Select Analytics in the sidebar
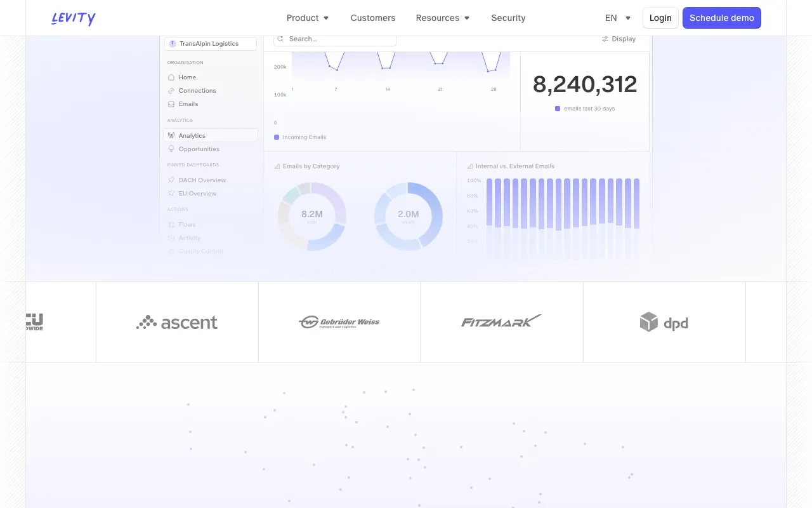812x508 pixels. pos(211,135)
